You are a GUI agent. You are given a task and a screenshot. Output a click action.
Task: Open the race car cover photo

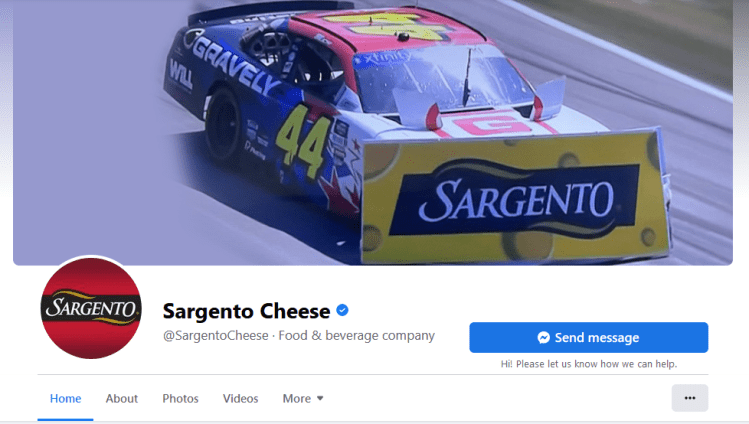373,132
